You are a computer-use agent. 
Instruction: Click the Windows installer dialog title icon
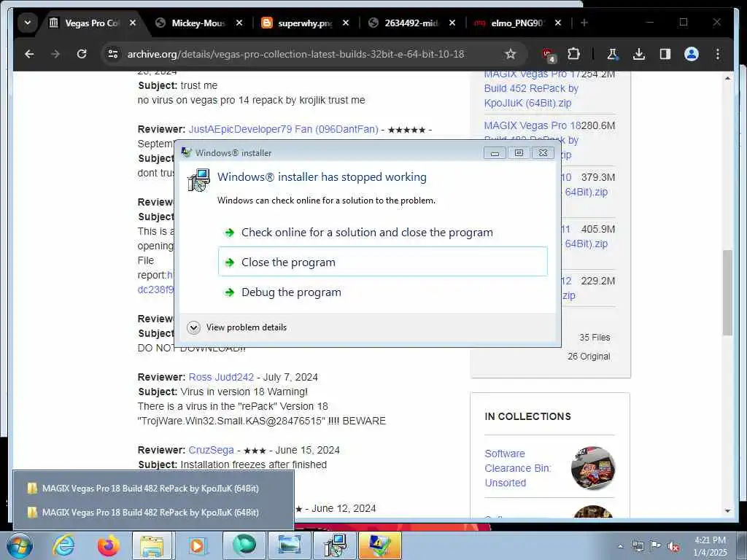[x=186, y=152]
